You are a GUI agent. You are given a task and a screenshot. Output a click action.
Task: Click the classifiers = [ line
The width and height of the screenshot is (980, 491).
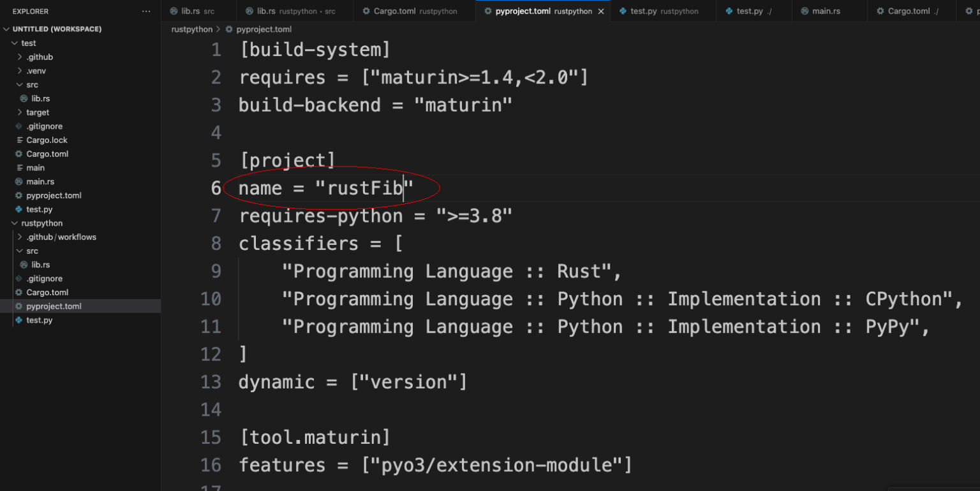coord(321,244)
